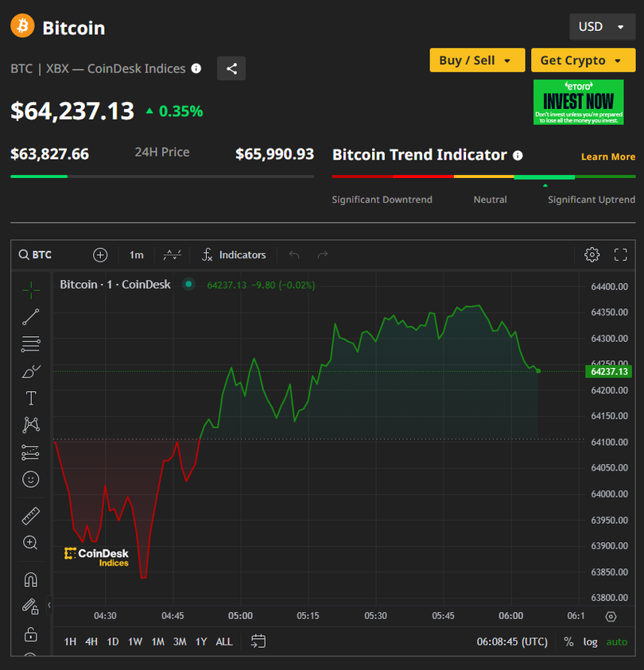Switch to the 1D time range

tap(113, 641)
